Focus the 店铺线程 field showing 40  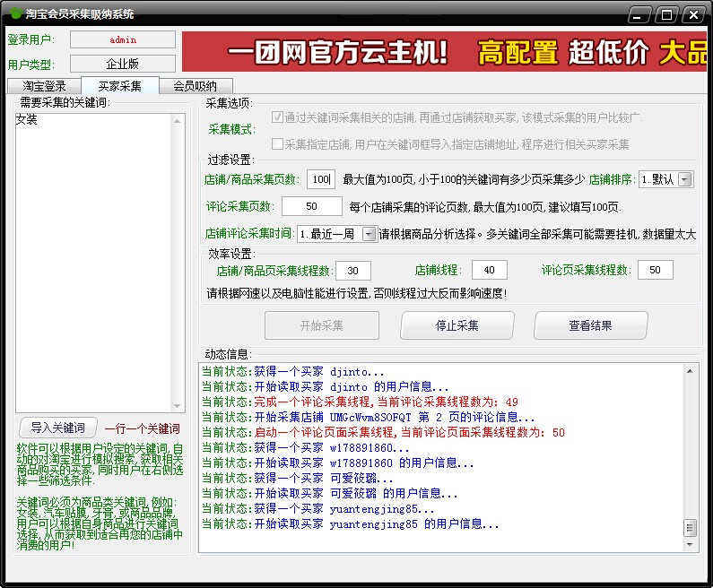(x=490, y=270)
